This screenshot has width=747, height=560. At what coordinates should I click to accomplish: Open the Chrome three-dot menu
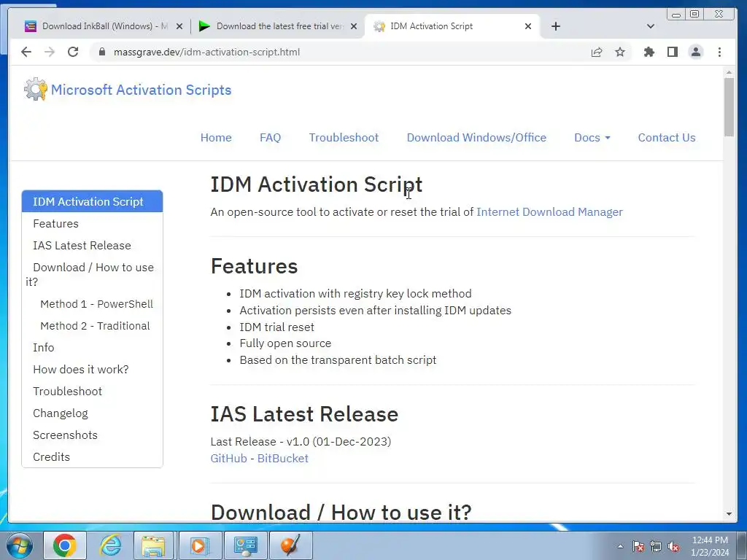click(719, 52)
